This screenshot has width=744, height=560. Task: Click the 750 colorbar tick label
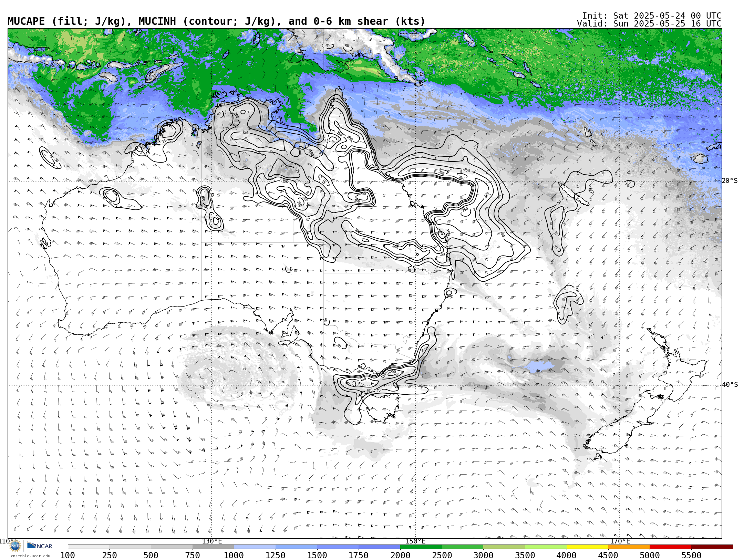tap(193, 556)
